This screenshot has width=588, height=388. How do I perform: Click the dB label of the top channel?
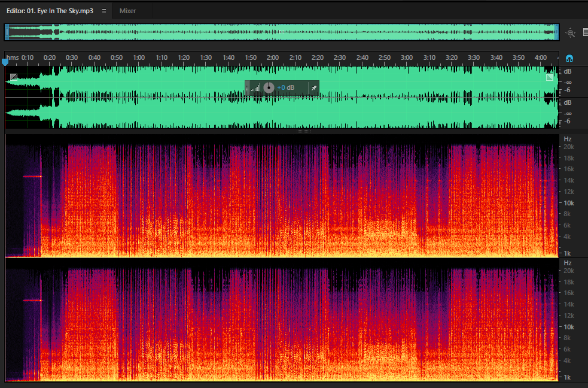pos(568,71)
